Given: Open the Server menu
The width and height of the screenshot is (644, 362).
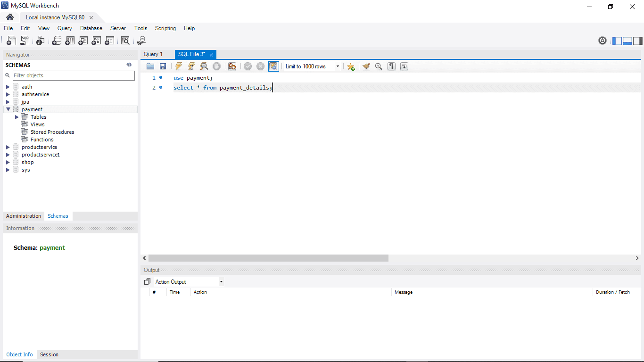Looking at the screenshot, I should 118,28.
